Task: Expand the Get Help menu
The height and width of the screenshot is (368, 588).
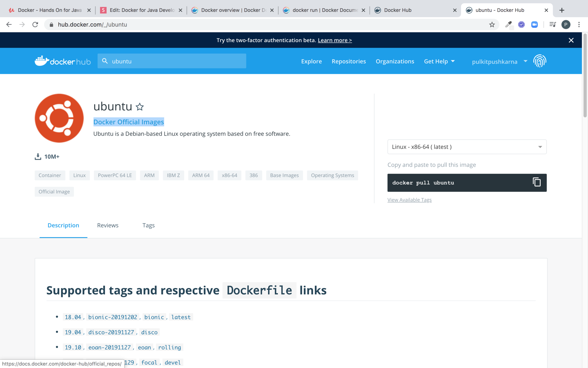Action: pyautogui.click(x=439, y=61)
